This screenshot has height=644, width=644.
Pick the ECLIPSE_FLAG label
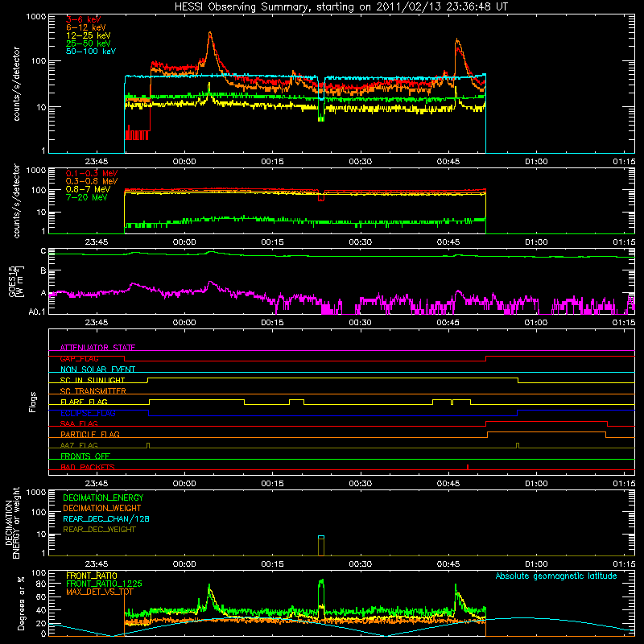coord(88,413)
